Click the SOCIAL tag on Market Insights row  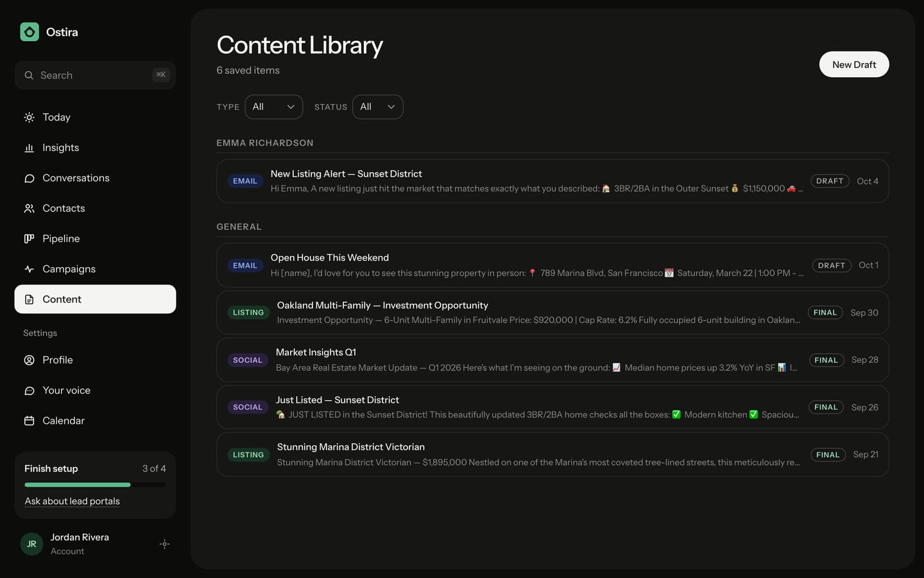point(248,360)
